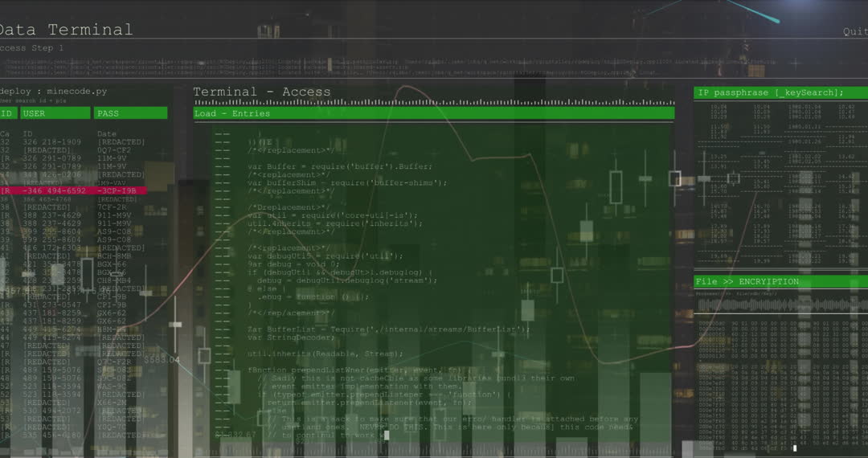Screen dimensions: 868x458
Task: Click the Quit button
Action: pyautogui.click(x=854, y=32)
